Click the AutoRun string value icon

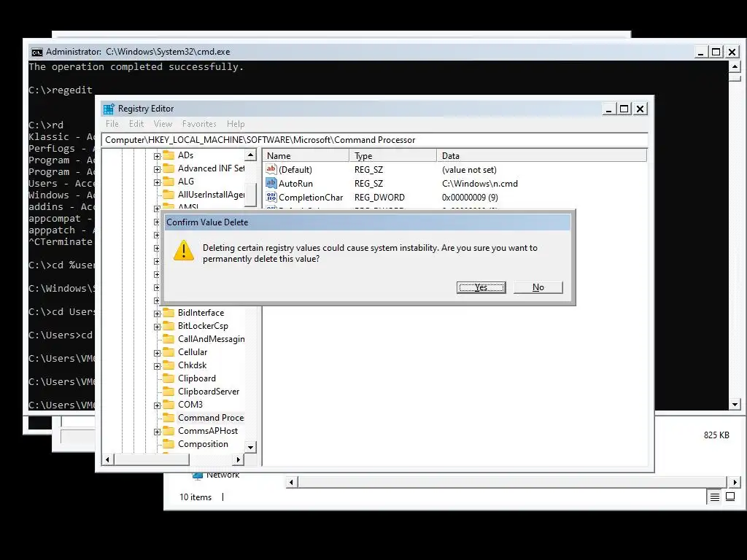[x=271, y=183]
